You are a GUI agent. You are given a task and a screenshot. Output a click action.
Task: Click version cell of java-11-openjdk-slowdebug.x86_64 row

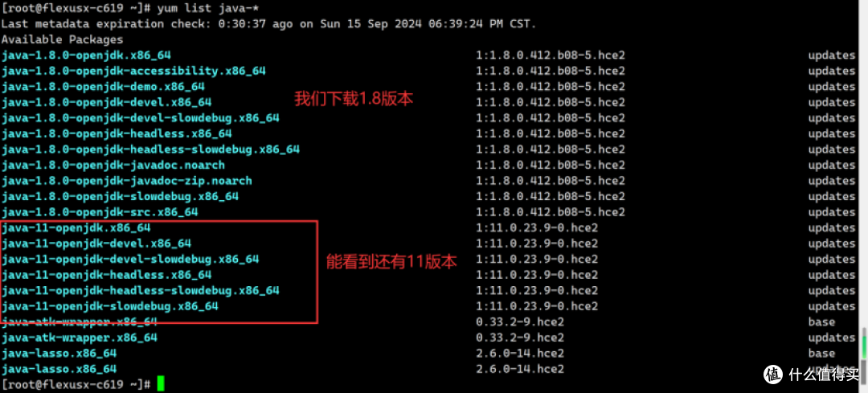(x=537, y=306)
